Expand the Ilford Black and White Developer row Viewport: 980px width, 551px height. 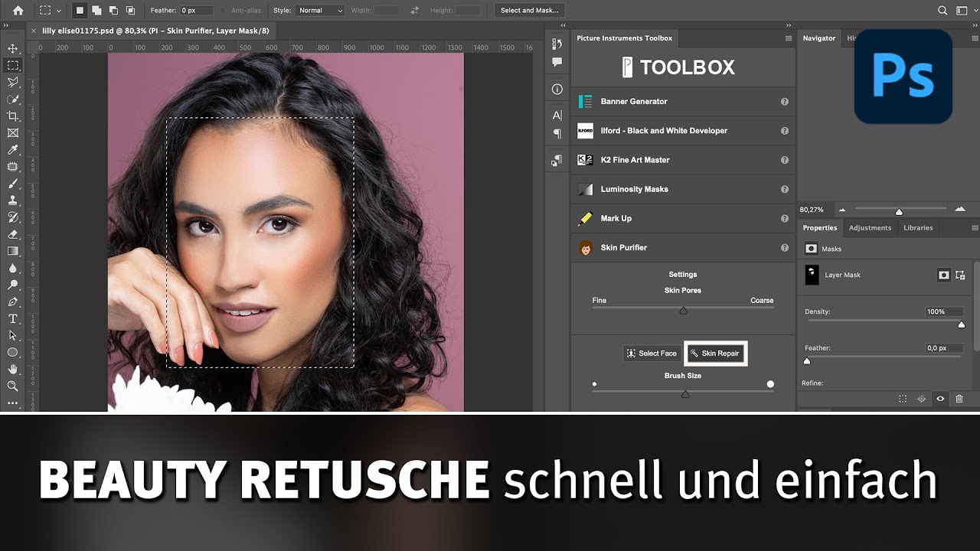pos(683,131)
